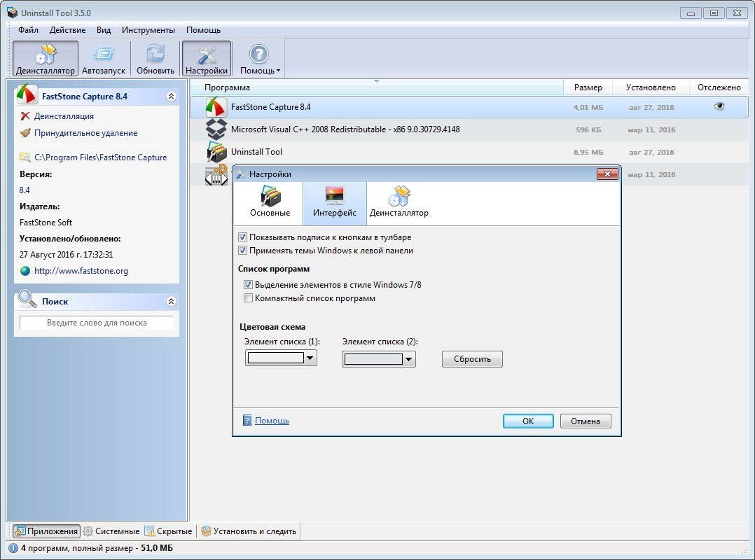The width and height of the screenshot is (755, 560).
Task: Sort by the Отслежено column header
Action: [x=719, y=87]
